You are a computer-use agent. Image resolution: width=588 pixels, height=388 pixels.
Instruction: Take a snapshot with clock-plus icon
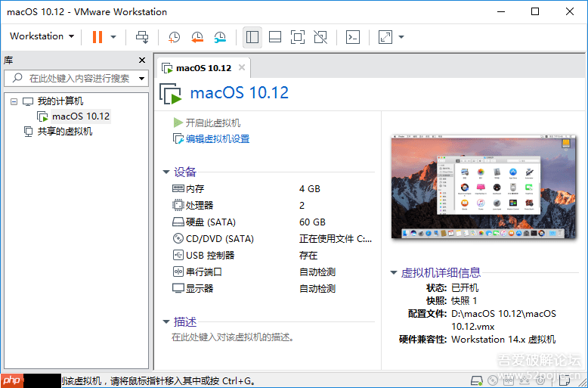pos(174,37)
